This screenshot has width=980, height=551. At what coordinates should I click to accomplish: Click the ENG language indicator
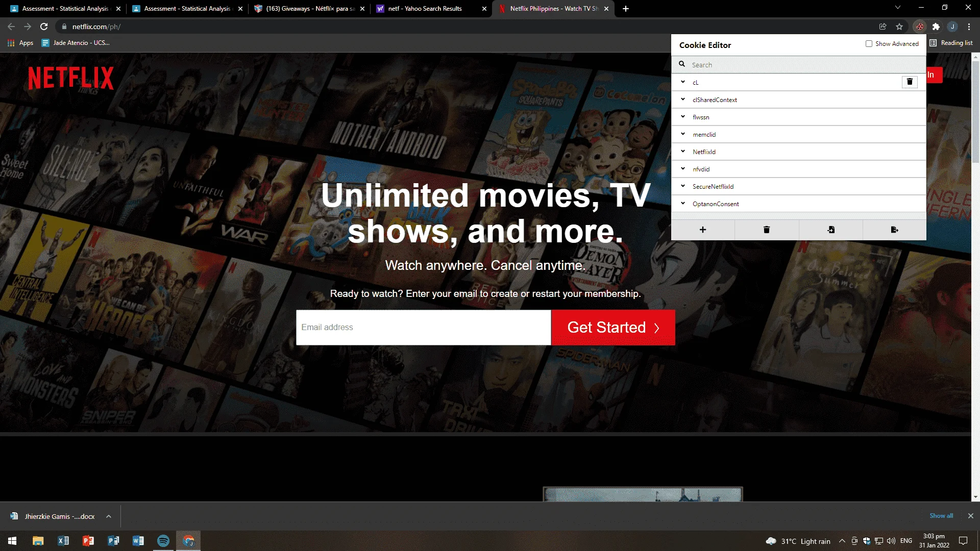[x=906, y=541]
